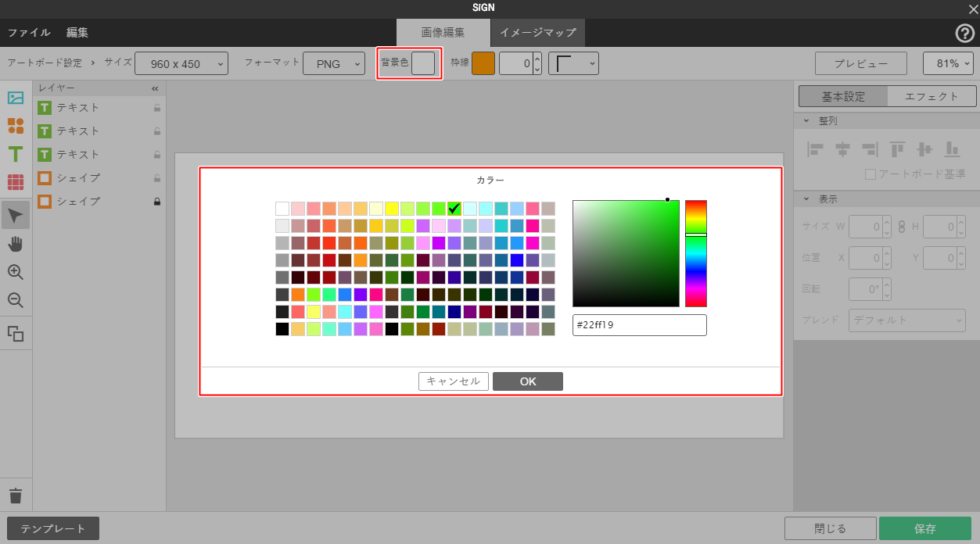Select the red table grid tool
This screenshot has height=544, width=980.
pyautogui.click(x=16, y=182)
